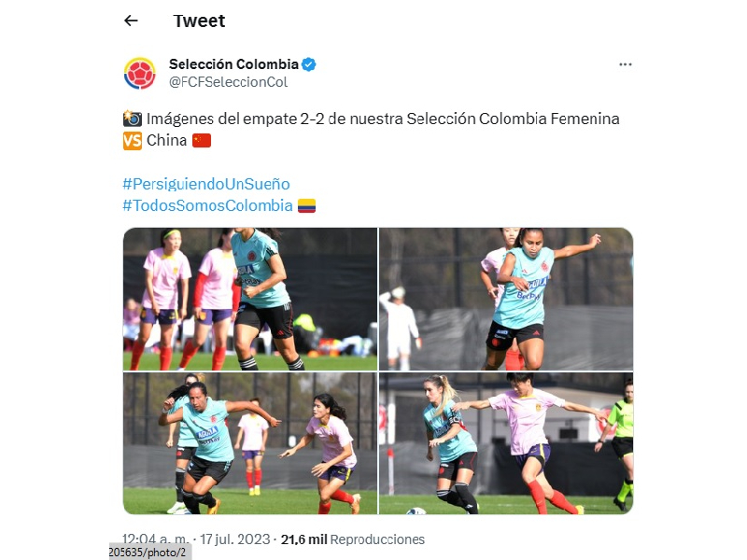Click the China flag emoji in tweet
The image size is (747, 560).
pyautogui.click(x=202, y=141)
